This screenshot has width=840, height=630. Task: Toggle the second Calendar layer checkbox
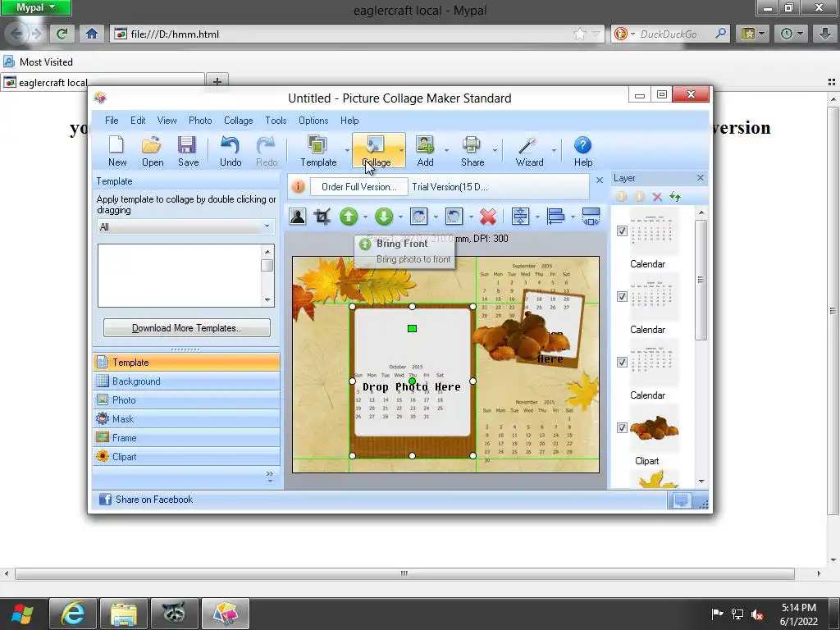(x=622, y=296)
